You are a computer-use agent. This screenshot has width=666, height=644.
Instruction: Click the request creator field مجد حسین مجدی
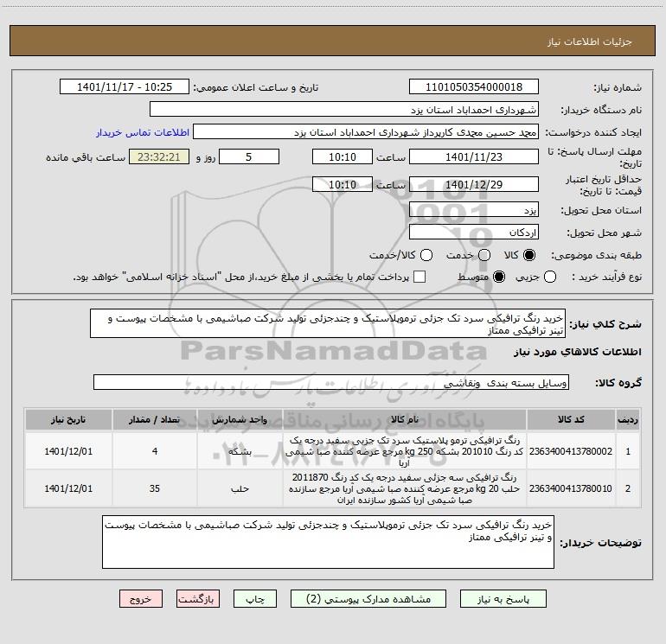366,132
